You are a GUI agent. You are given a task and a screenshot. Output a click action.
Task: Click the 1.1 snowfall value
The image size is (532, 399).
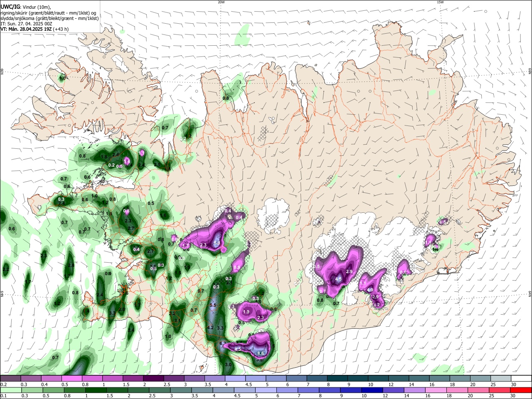362,283
